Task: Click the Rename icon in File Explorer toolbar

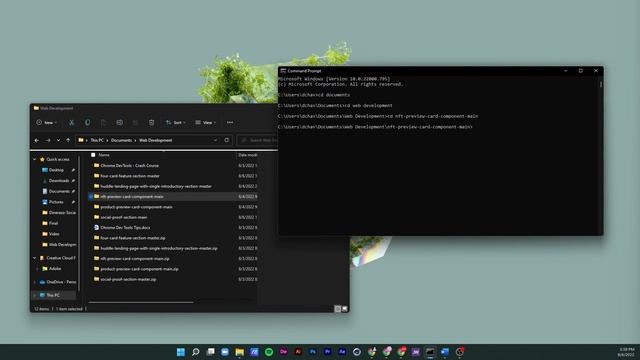Action: pos(120,122)
